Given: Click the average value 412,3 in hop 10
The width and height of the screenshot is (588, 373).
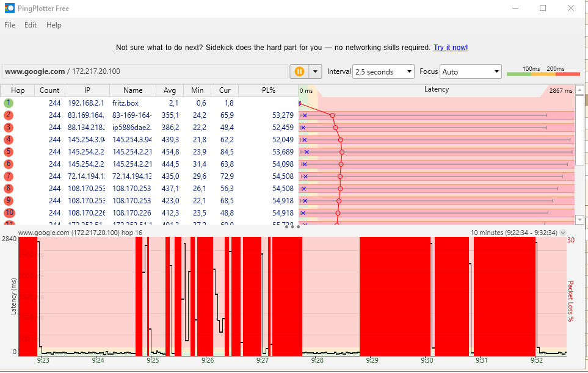Looking at the screenshot, I should tap(170, 212).
